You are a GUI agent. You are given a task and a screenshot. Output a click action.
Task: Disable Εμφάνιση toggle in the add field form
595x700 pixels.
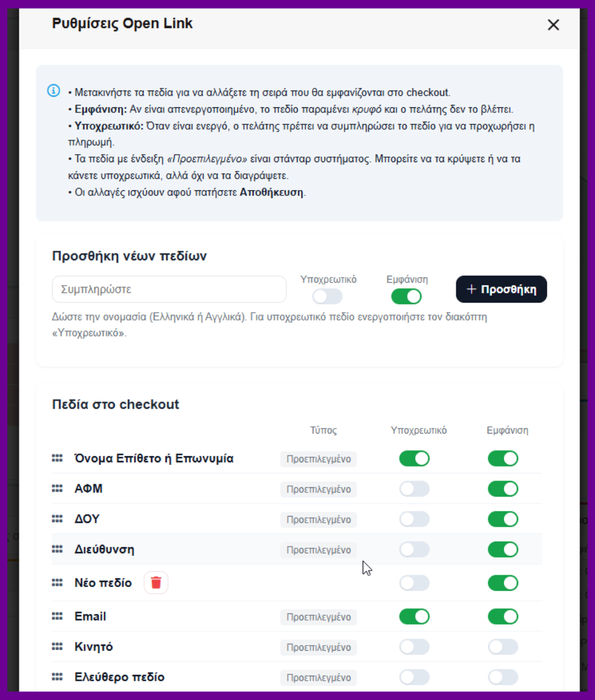(x=406, y=296)
